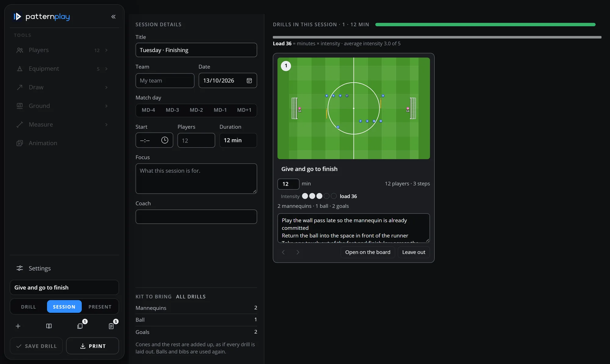Screen dimensions: 610x364
Task: Go to previous step arrow in drill card
Action: click(x=283, y=252)
